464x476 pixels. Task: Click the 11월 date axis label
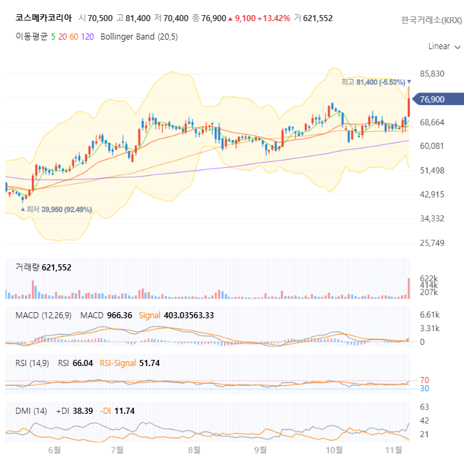[394, 450]
